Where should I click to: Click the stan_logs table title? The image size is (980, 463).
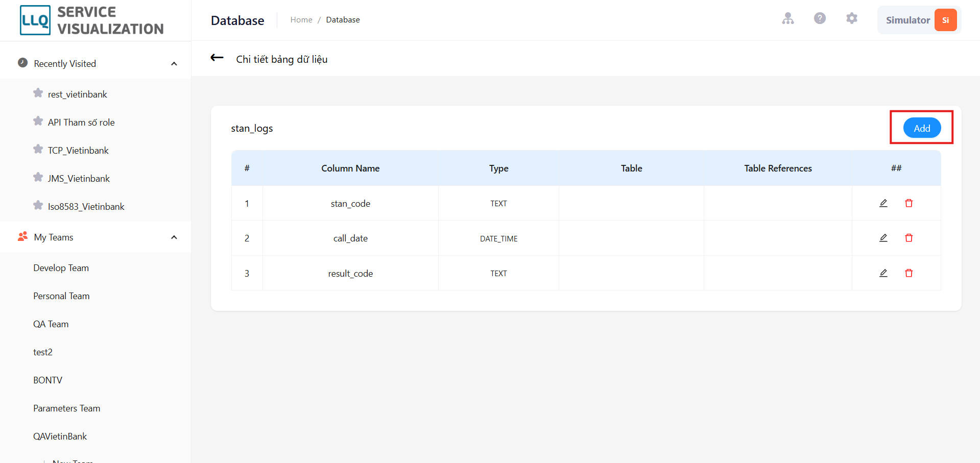pyautogui.click(x=252, y=128)
